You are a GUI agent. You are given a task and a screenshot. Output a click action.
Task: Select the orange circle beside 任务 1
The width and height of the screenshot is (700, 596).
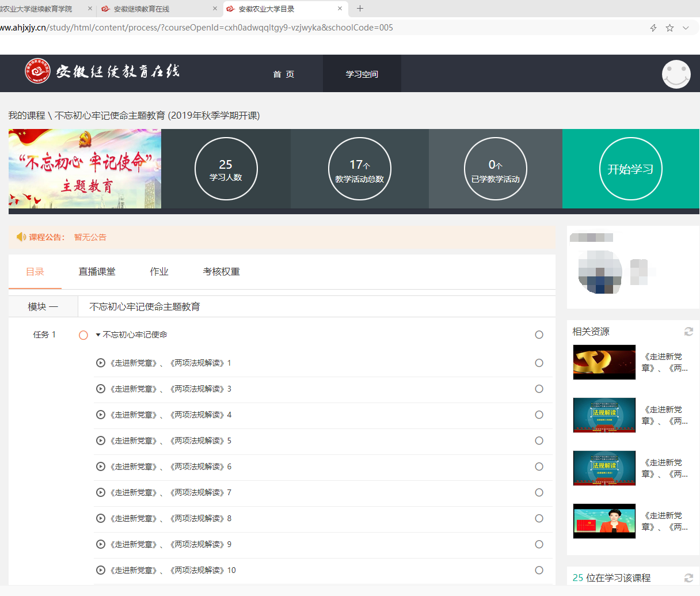83,335
